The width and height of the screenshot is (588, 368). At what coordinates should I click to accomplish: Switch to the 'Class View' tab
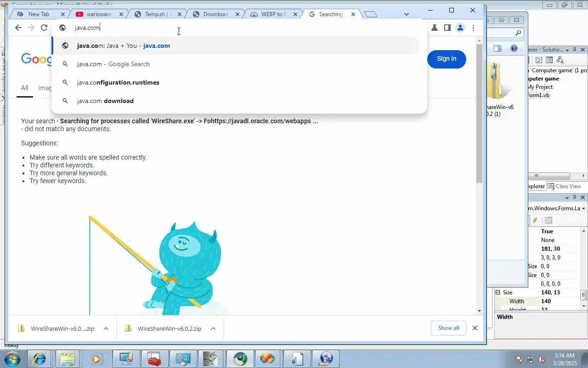pyautogui.click(x=565, y=186)
